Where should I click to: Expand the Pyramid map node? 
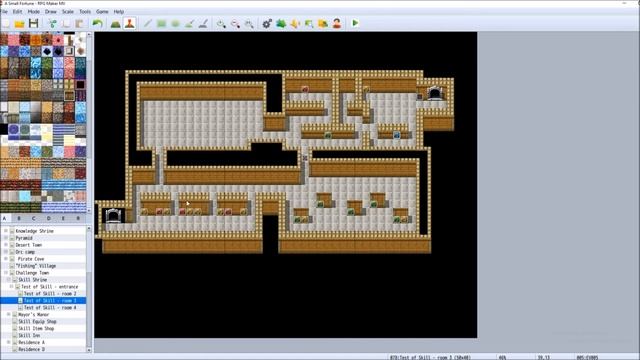[x=6, y=238]
